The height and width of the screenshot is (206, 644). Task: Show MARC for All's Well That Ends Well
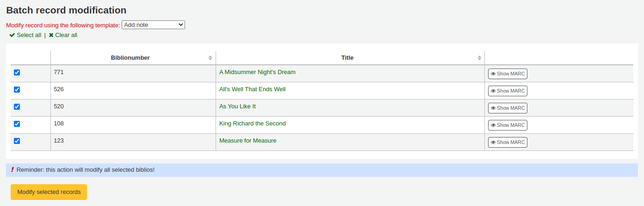pyautogui.click(x=508, y=91)
